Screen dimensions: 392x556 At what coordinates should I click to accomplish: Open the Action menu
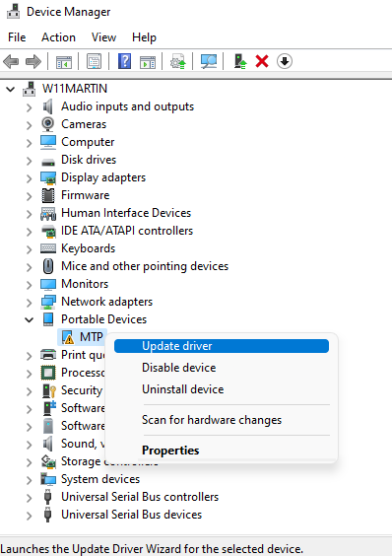click(x=58, y=37)
